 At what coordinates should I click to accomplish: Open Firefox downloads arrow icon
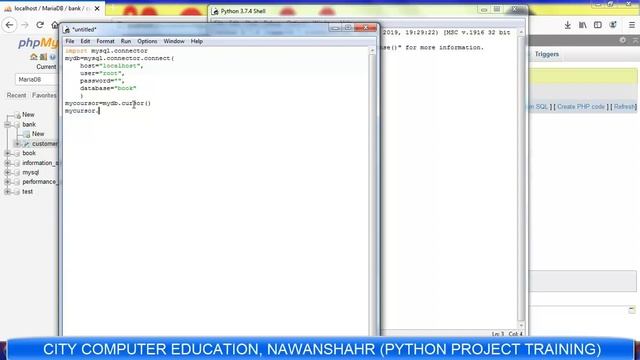(x=567, y=25)
